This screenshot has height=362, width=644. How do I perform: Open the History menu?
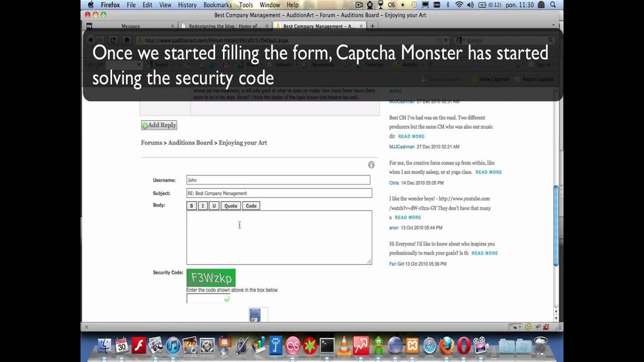point(187,5)
